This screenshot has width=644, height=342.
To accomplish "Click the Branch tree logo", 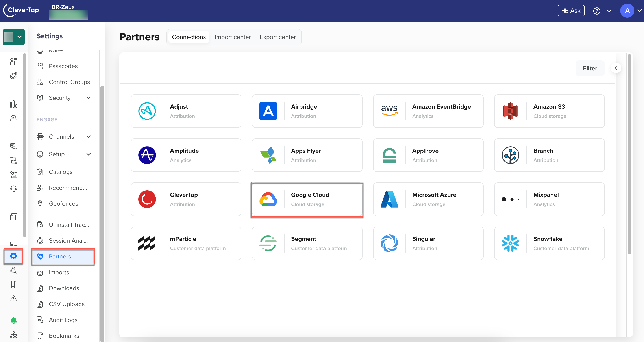I will click(x=510, y=155).
